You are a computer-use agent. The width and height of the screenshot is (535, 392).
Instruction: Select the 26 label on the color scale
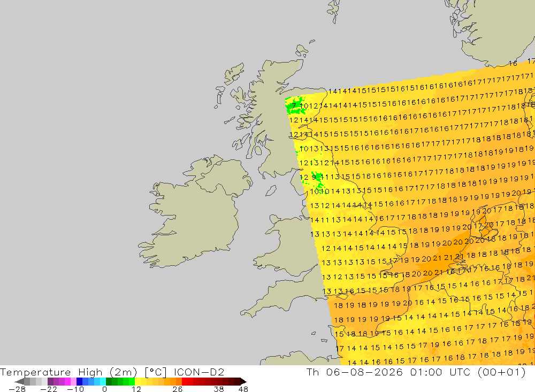point(178,389)
